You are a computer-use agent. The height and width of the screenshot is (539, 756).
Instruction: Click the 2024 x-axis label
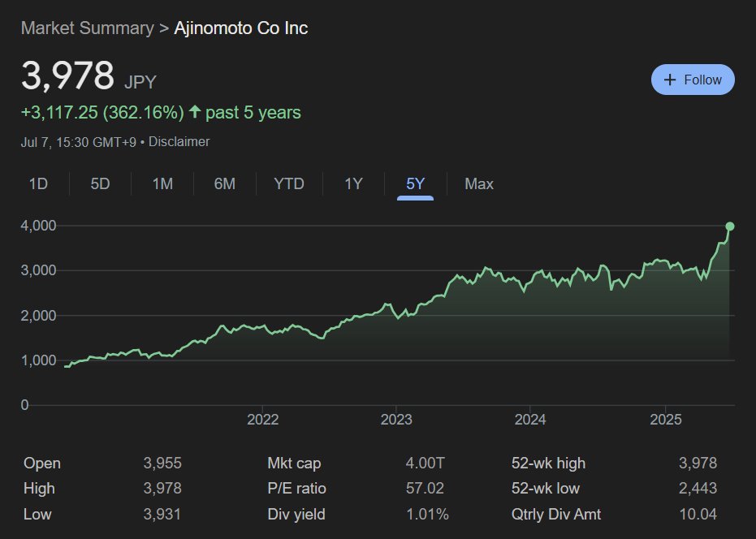point(530,420)
